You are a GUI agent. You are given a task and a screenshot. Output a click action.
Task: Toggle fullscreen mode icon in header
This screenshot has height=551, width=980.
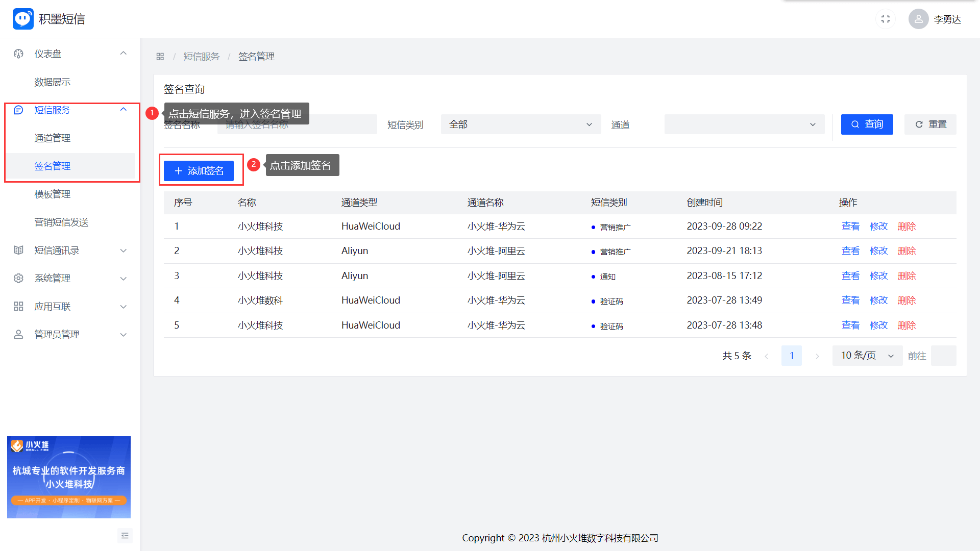886,19
